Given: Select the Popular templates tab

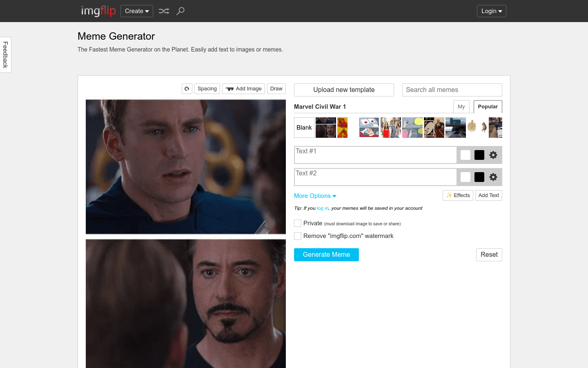Looking at the screenshot, I should point(488,107).
